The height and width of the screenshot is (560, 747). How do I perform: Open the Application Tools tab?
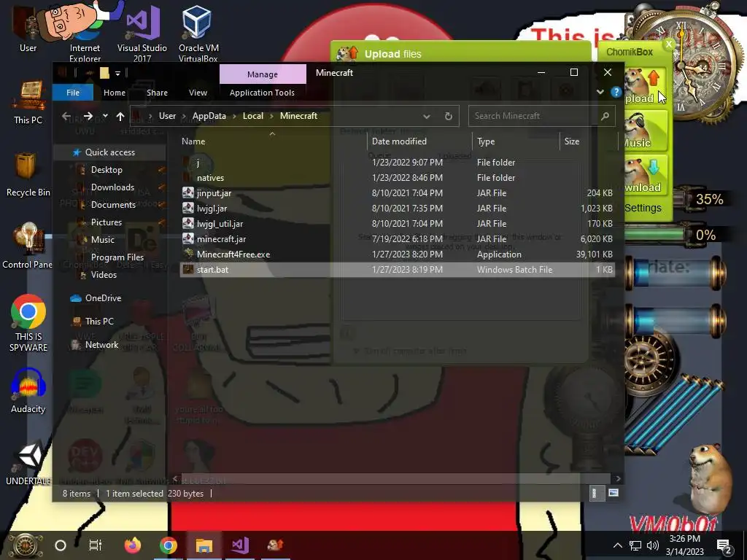pos(262,93)
